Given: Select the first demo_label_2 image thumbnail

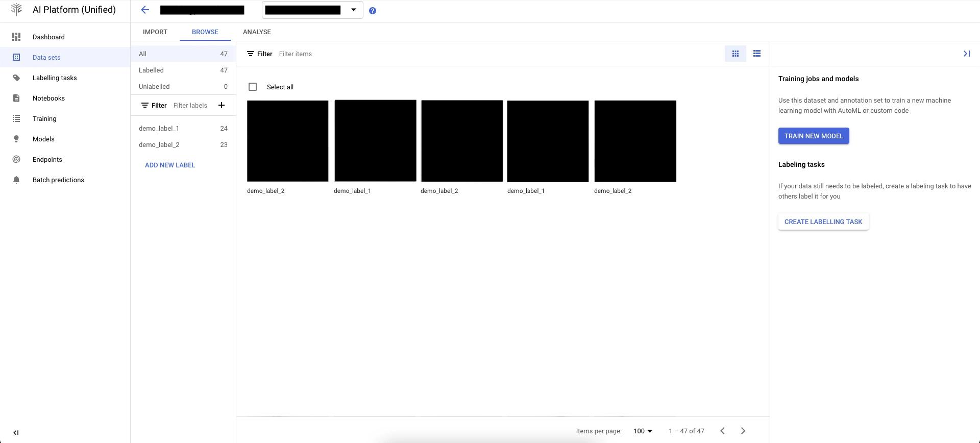Looking at the screenshot, I should tap(287, 141).
